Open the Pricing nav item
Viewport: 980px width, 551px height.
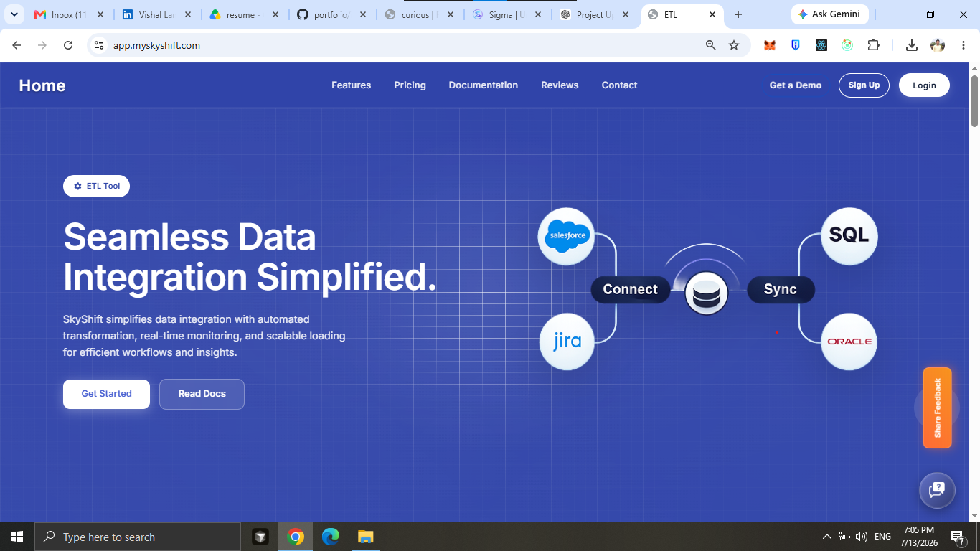pyautogui.click(x=410, y=85)
